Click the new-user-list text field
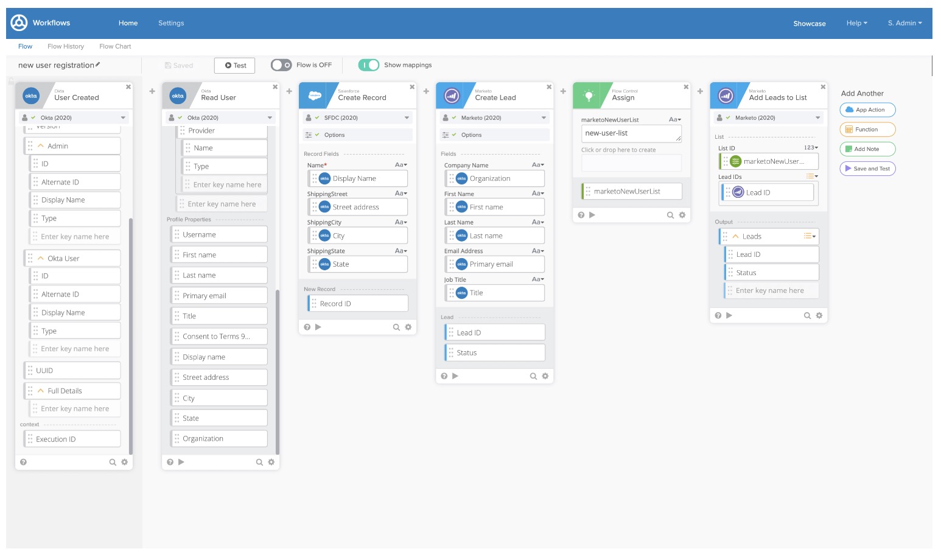This screenshot has width=941, height=560. tap(631, 133)
